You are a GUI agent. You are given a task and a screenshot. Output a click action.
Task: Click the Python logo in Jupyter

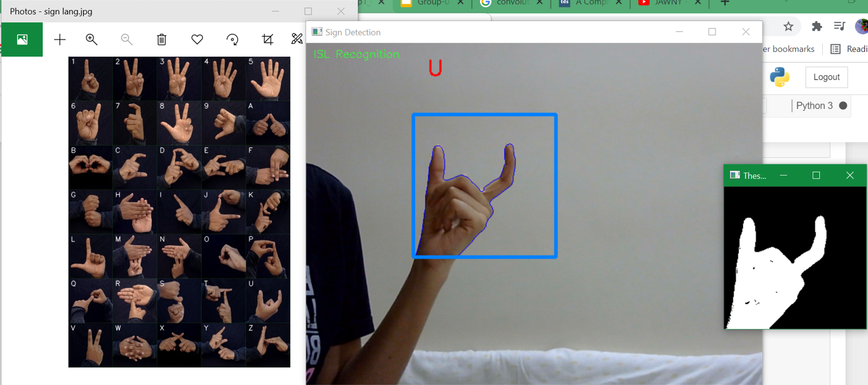click(x=779, y=77)
